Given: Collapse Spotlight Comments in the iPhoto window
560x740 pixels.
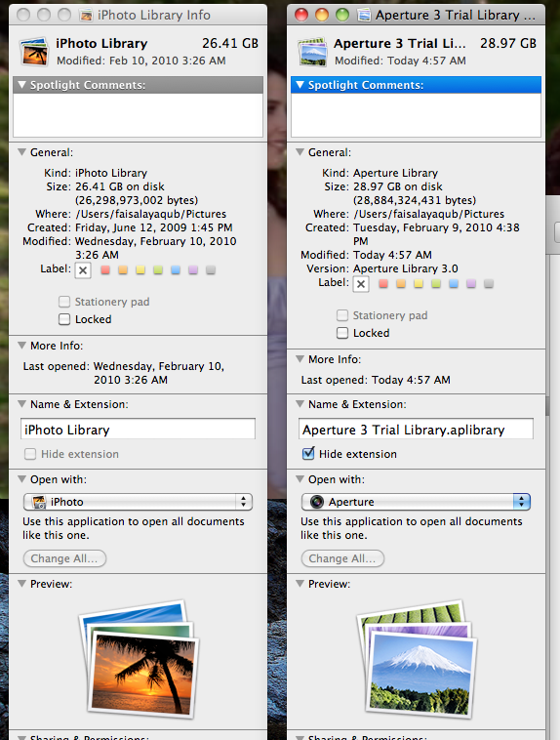Looking at the screenshot, I should [21, 85].
